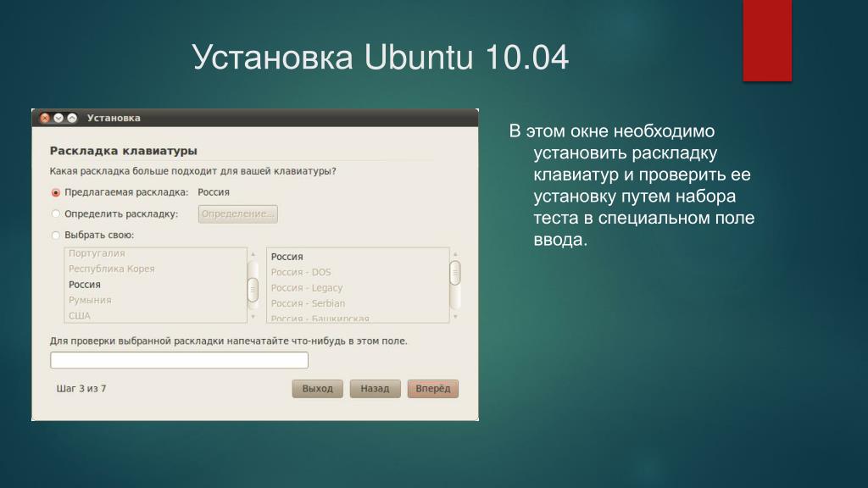The width and height of the screenshot is (868, 488).
Task: Click the country list scroll-down arrow
Action: pyautogui.click(x=253, y=317)
